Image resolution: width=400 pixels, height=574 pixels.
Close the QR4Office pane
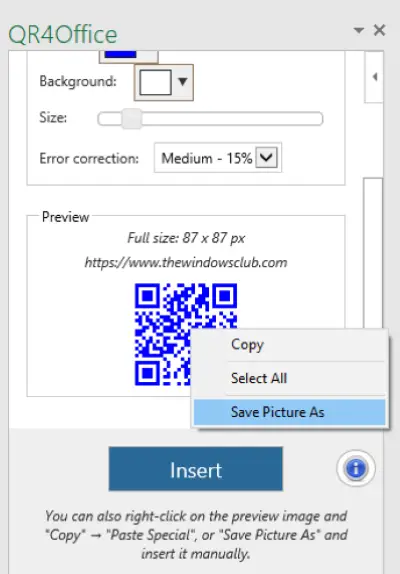(380, 30)
